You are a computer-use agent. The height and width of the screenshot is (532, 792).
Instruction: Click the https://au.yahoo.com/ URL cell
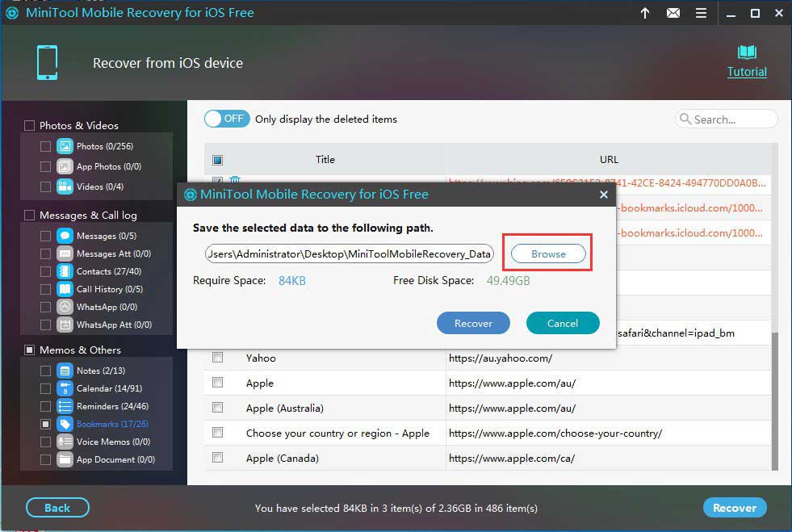pos(501,358)
